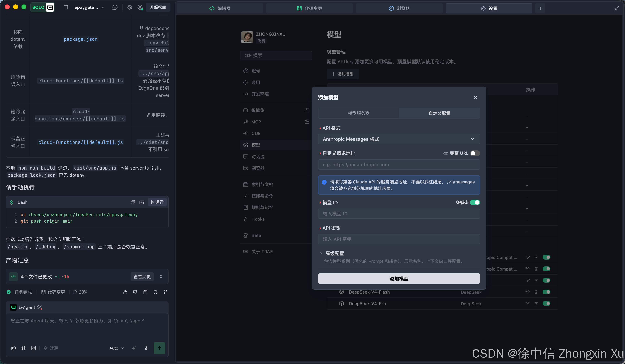Select the 模型服务商 tab in the dialog

(359, 113)
